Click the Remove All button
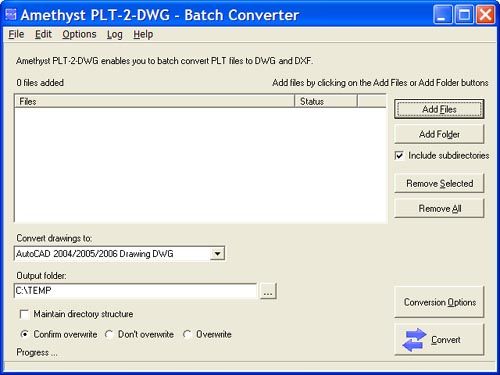 tap(439, 208)
